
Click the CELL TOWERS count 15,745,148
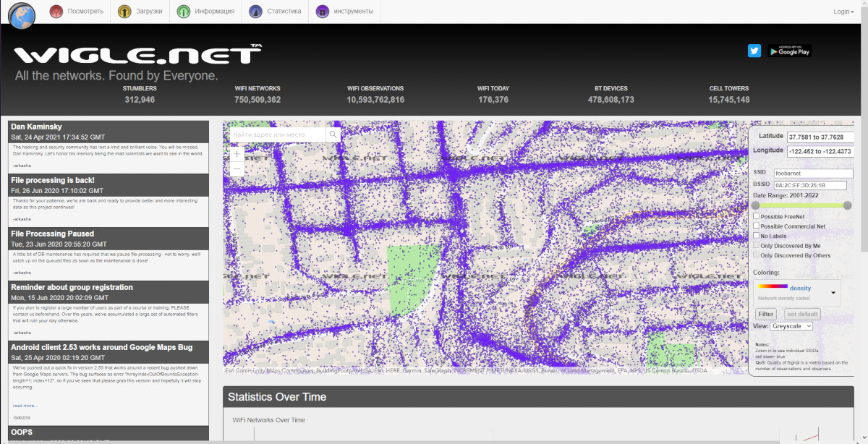click(729, 100)
